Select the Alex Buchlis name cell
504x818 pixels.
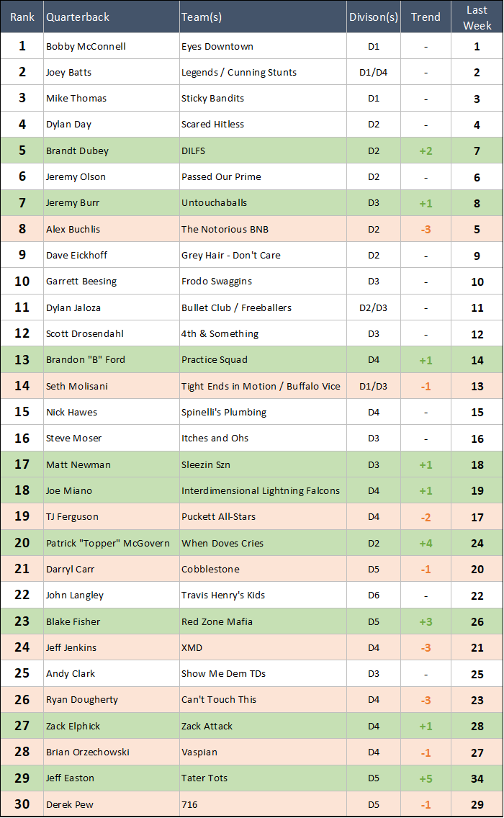click(73, 230)
